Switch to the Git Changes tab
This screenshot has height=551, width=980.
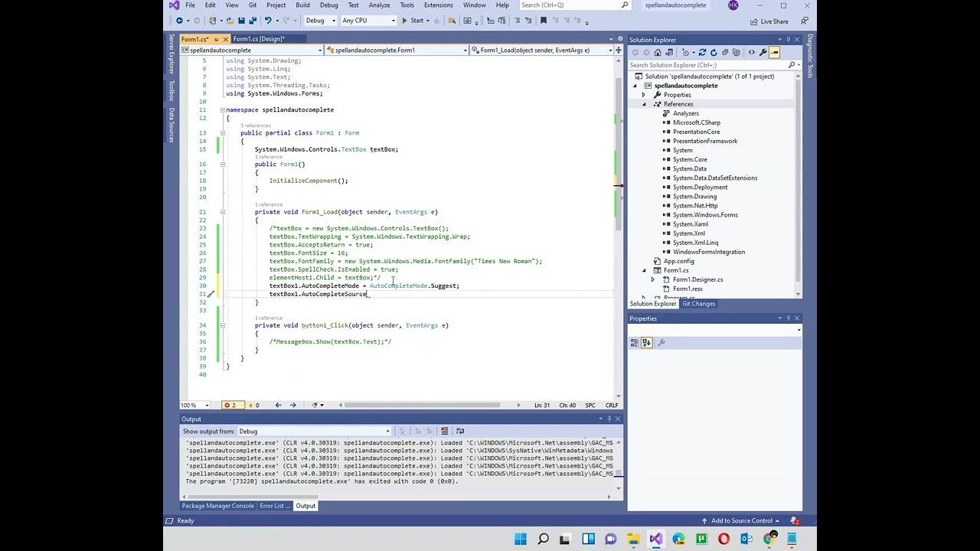coord(698,304)
